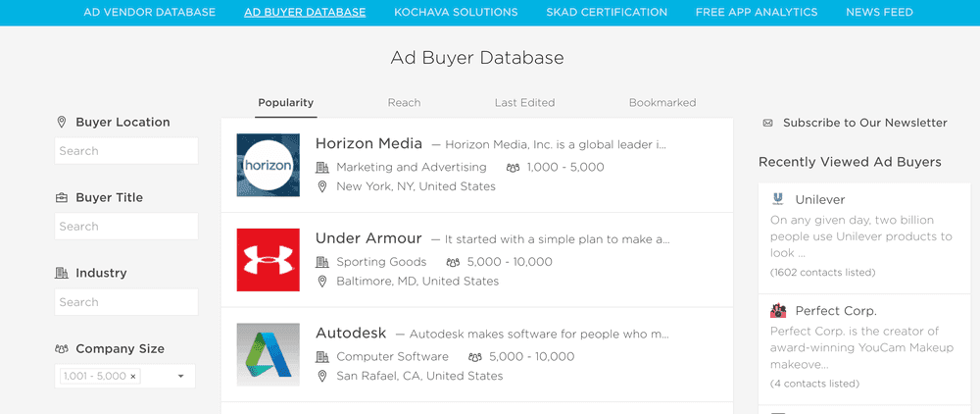Click Unilever description paragraph

861,237
